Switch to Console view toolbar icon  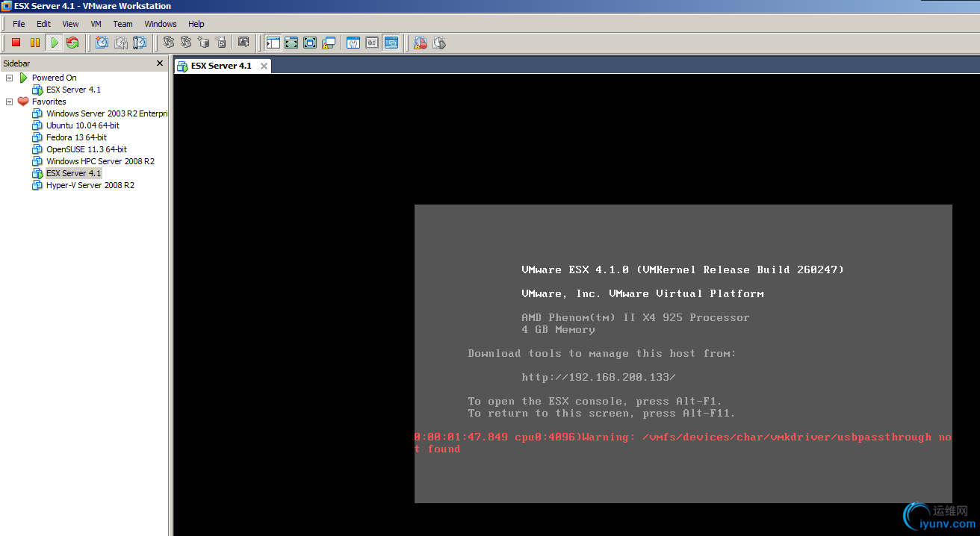pyautogui.click(x=391, y=43)
